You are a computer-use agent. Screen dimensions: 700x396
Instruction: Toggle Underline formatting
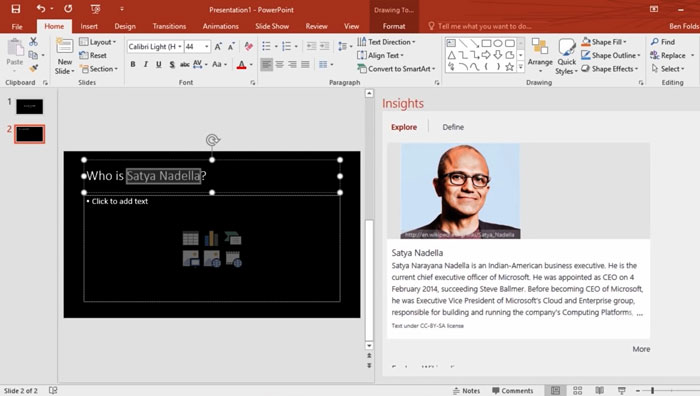click(x=158, y=65)
